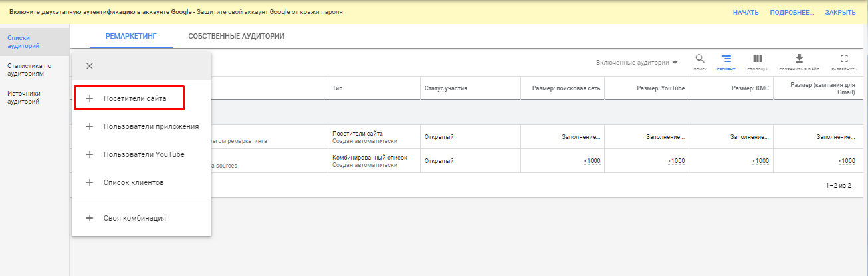Close the audience type popup menu
Viewport: 868px width, 276px height.
pos(90,65)
